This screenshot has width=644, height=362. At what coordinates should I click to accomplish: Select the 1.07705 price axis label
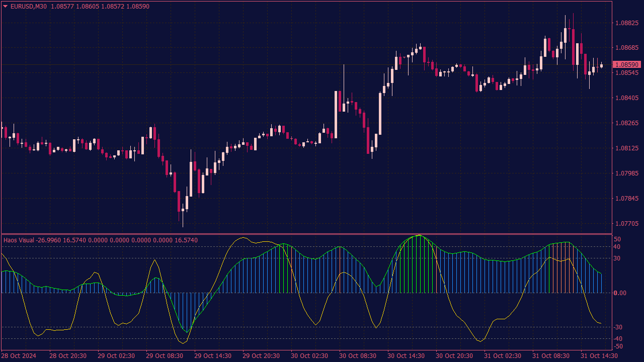(x=626, y=224)
